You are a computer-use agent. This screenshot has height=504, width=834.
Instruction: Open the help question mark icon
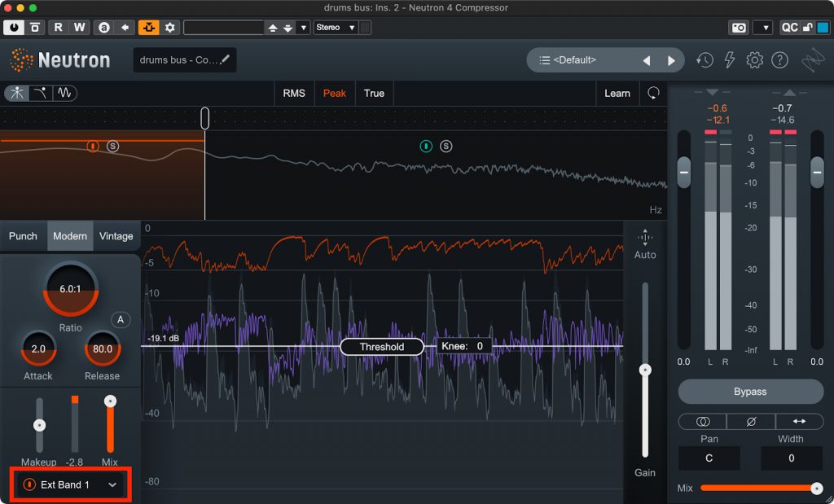tap(779, 60)
